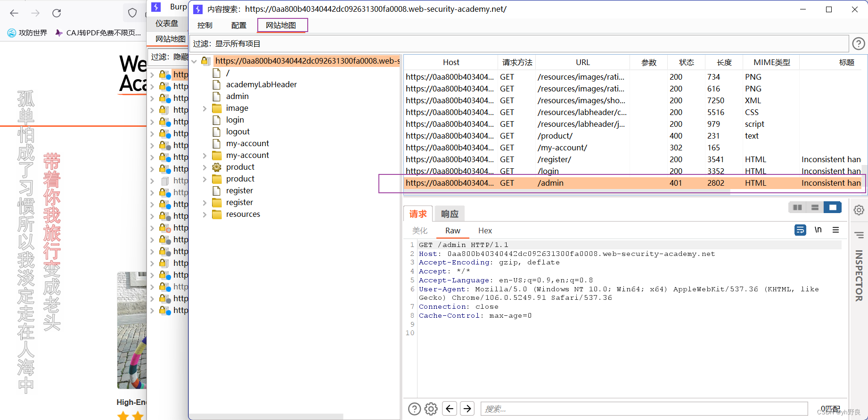Sort table by the MIME类型 column header

tap(771, 62)
